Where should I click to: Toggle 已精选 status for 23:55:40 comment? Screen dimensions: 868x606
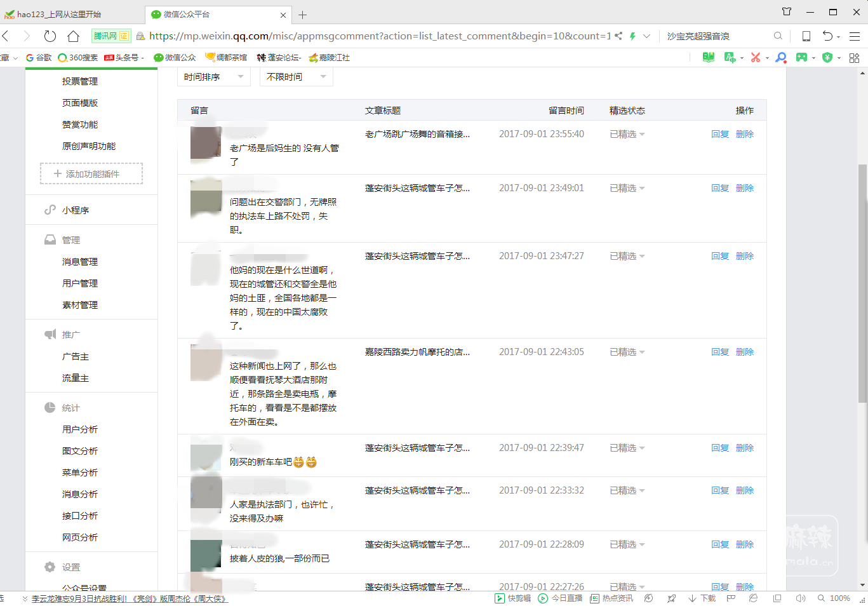[627, 134]
